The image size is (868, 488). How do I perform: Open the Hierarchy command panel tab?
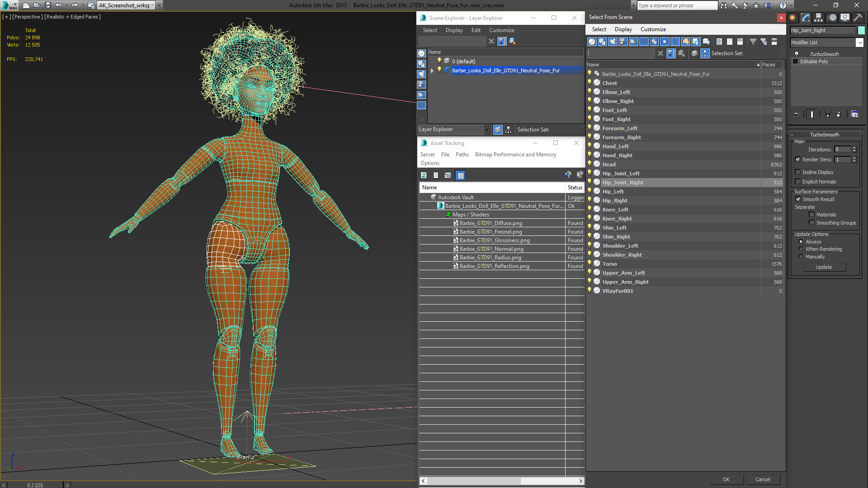[818, 18]
